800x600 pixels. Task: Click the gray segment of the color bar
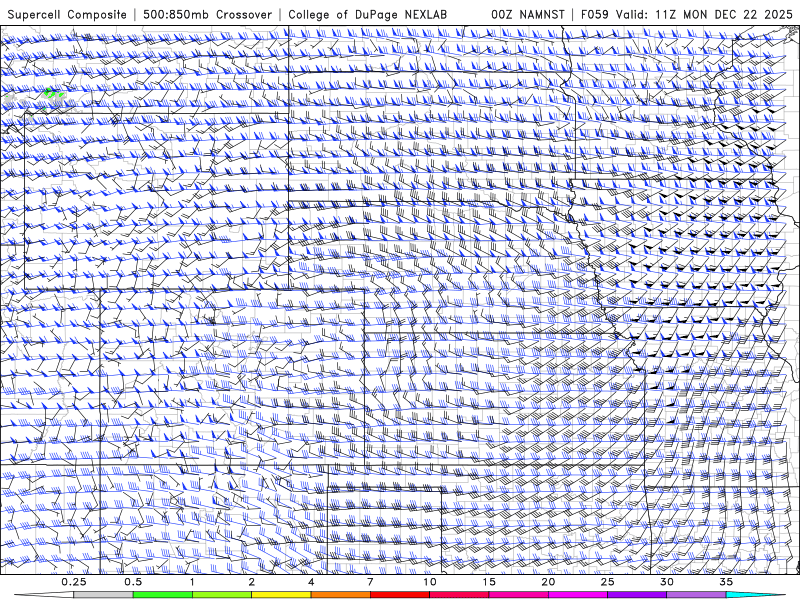(x=103, y=595)
